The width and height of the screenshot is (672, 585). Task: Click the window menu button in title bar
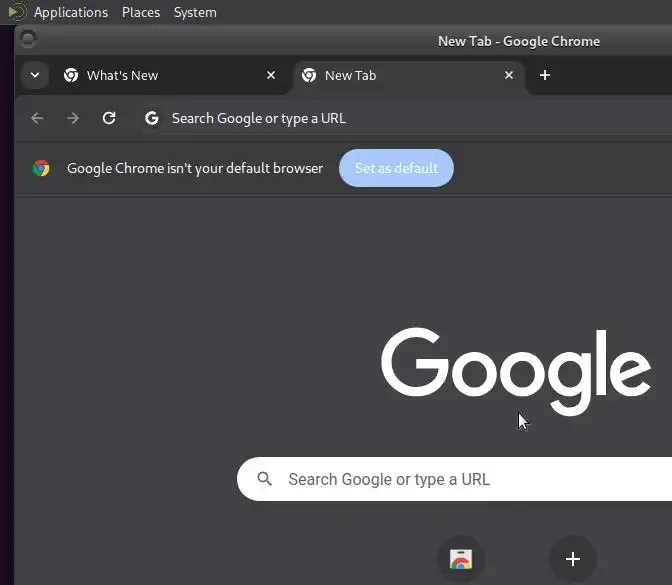tap(28, 39)
